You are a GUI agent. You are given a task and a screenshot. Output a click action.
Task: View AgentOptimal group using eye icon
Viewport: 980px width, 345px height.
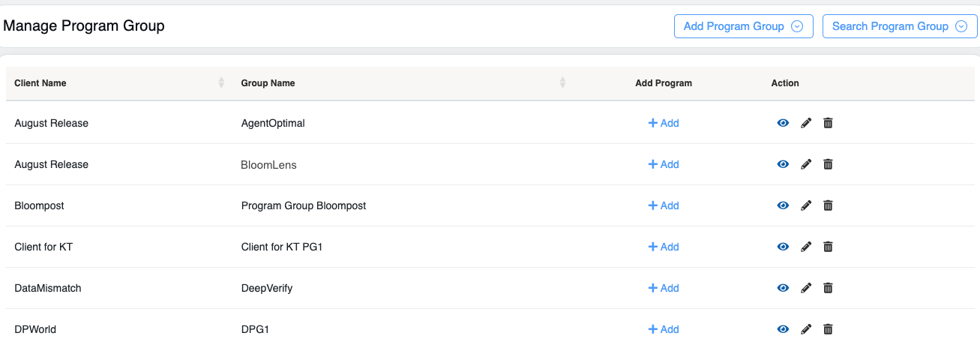(x=783, y=123)
